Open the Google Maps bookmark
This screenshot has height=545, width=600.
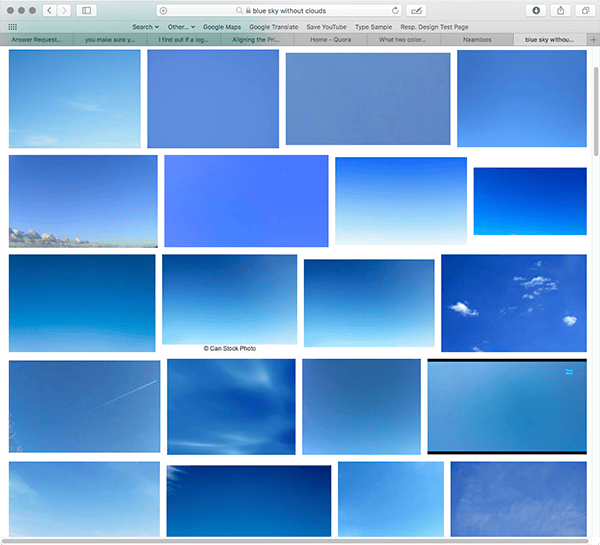222,27
